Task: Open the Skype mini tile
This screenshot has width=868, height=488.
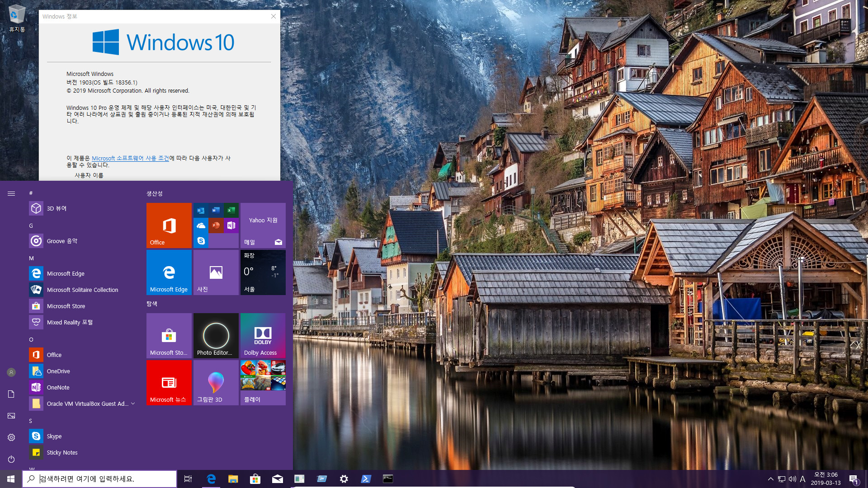Action: [x=201, y=240]
